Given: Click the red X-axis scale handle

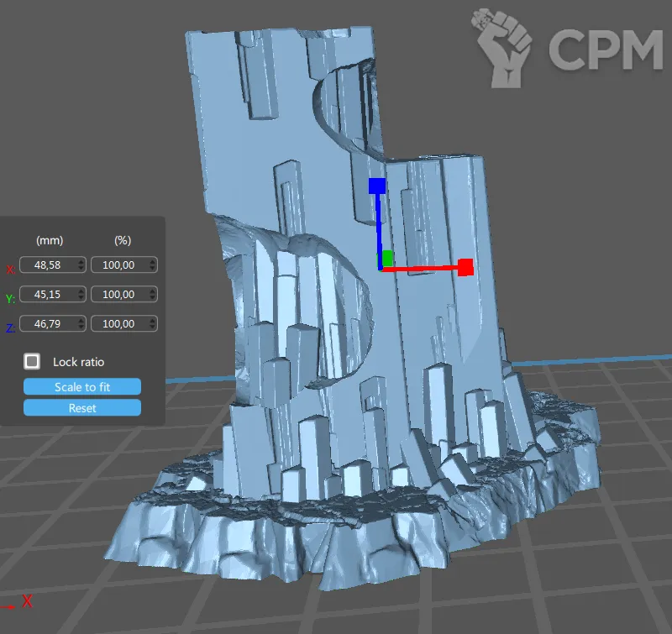Looking at the screenshot, I should (466, 268).
